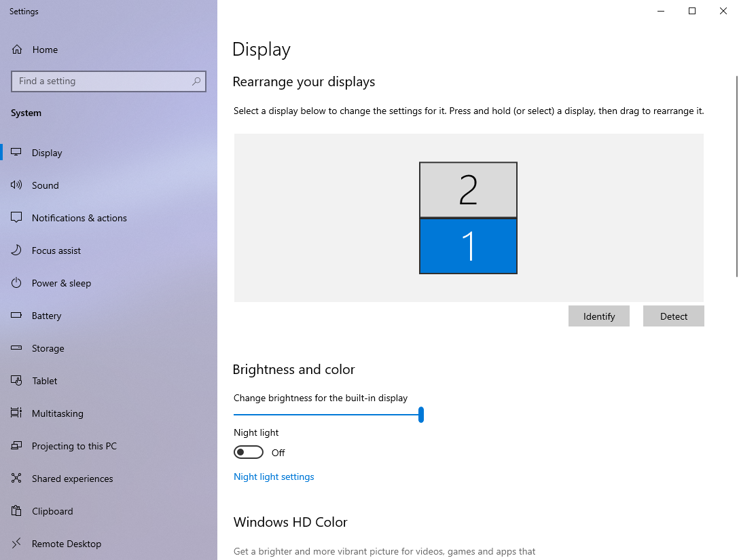Viewport: 739px width, 560px height.
Task: Click the Storage drive icon
Action: (17, 348)
